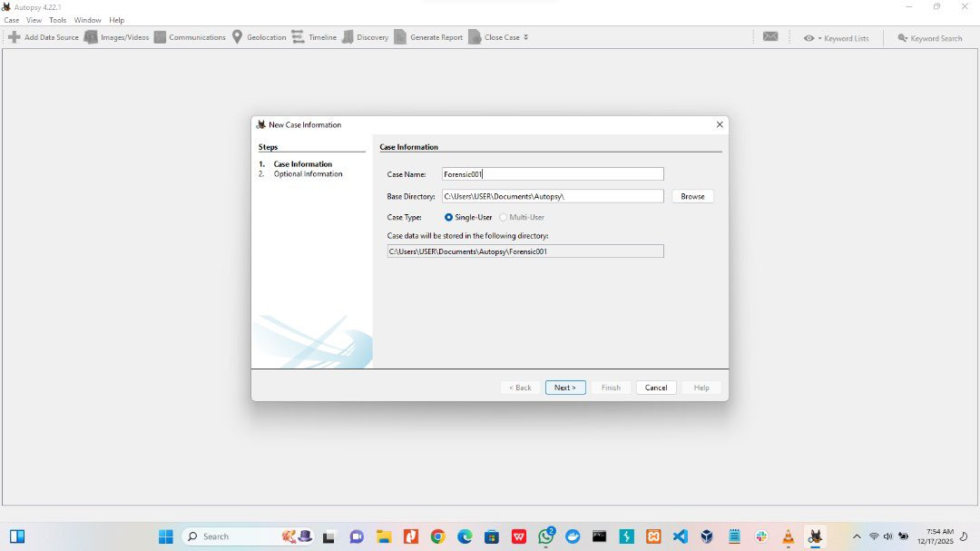Click the volume tray icon
The height and width of the screenshot is (551, 980).
[x=888, y=536]
